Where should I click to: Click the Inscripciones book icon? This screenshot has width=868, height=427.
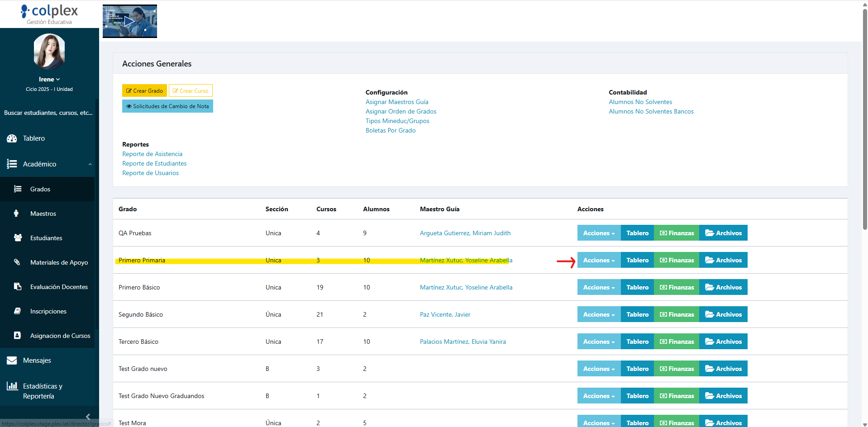pos(18,311)
